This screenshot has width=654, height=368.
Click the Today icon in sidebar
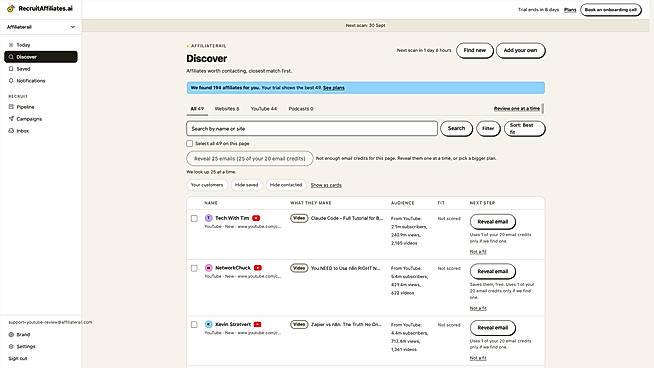(x=11, y=45)
